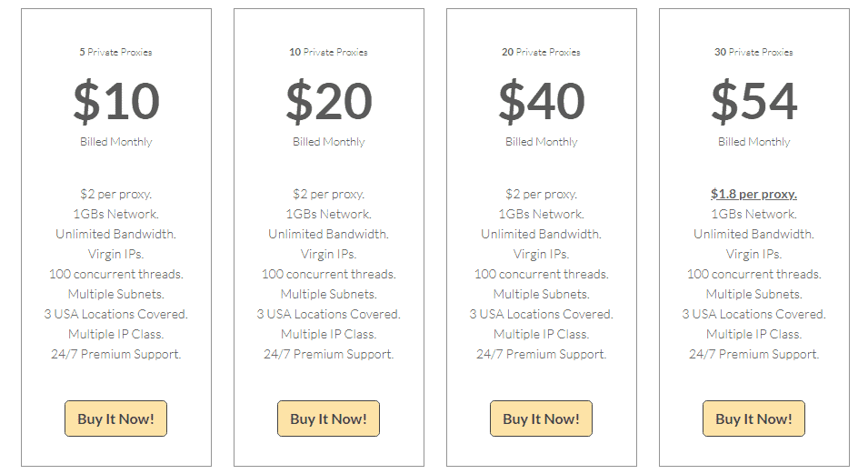Click 3 USA Locations Covered in $54 plan
The width and height of the screenshot is (868, 474).
[x=753, y=314]
